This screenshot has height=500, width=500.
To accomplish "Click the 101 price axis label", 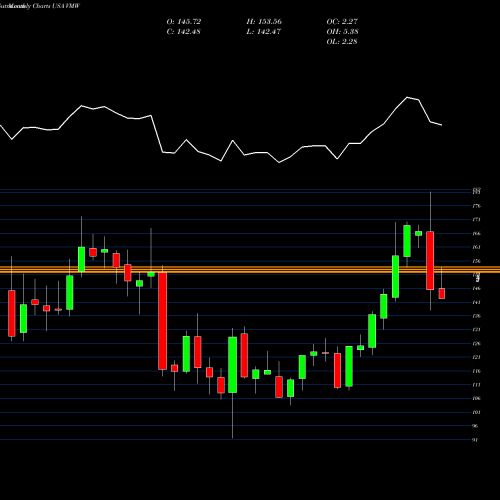I will tap(476, 412).
